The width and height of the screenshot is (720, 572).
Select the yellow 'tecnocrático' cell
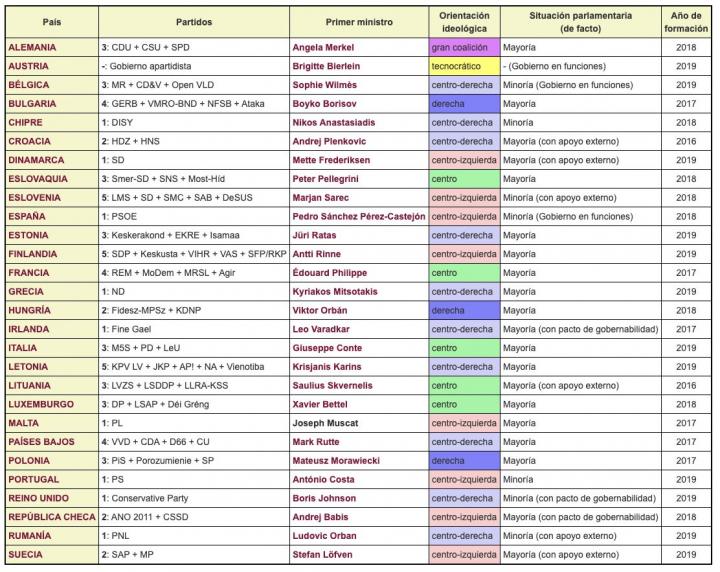coord(463,66)
